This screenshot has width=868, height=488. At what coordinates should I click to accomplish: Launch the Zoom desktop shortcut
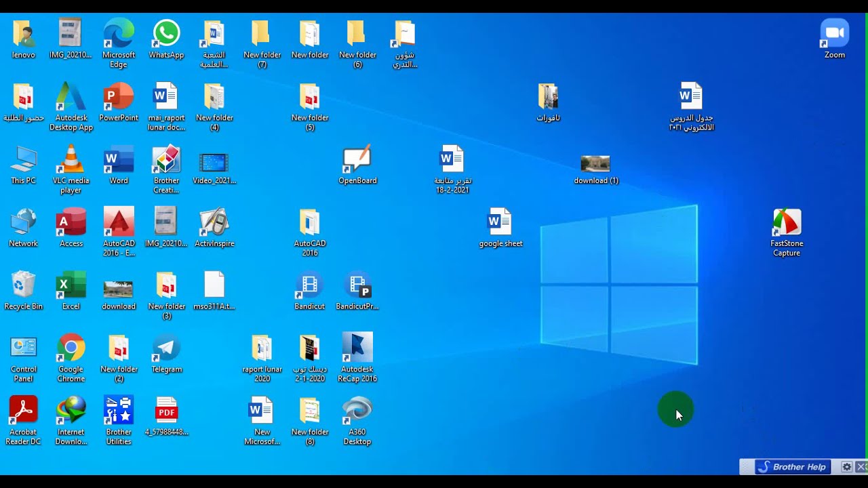click(834, 39)
